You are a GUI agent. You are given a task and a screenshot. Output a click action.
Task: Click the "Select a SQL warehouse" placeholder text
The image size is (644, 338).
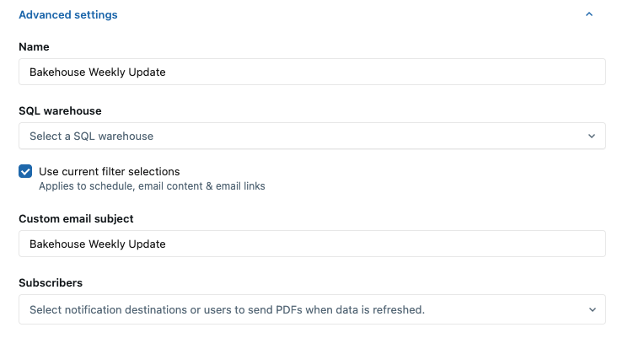coord(91,136)
